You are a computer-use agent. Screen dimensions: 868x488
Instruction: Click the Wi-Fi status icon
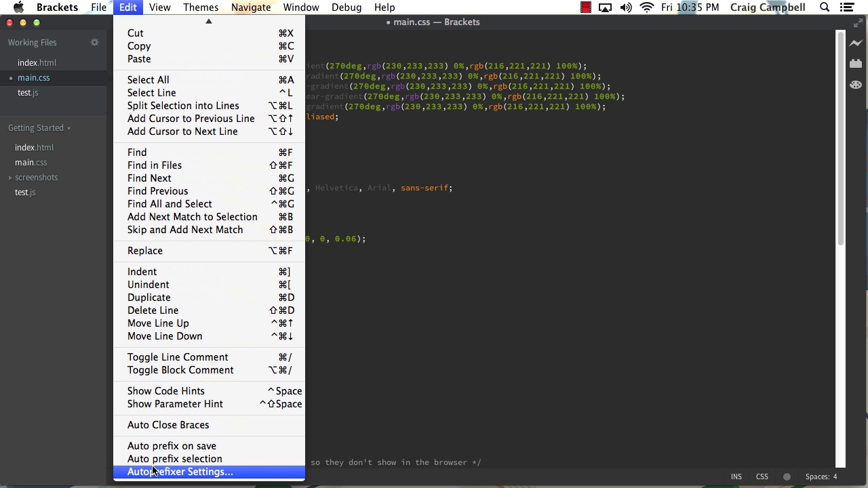coord(647,7)
